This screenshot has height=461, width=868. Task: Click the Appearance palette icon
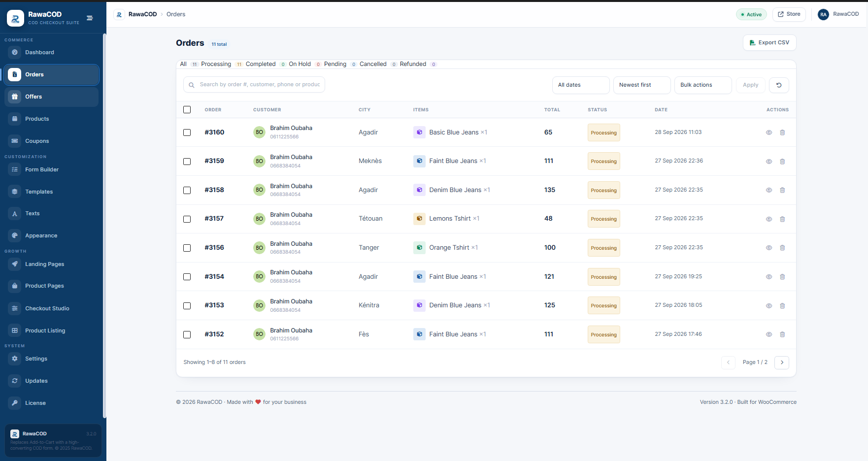(x=15, y=235)
